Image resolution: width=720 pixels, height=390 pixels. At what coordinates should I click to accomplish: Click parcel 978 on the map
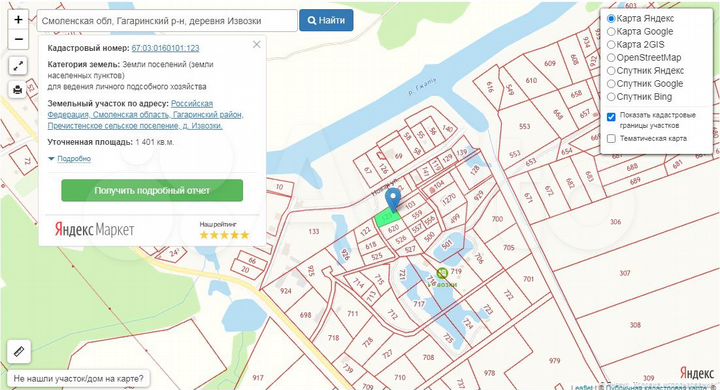pos(489,373)
